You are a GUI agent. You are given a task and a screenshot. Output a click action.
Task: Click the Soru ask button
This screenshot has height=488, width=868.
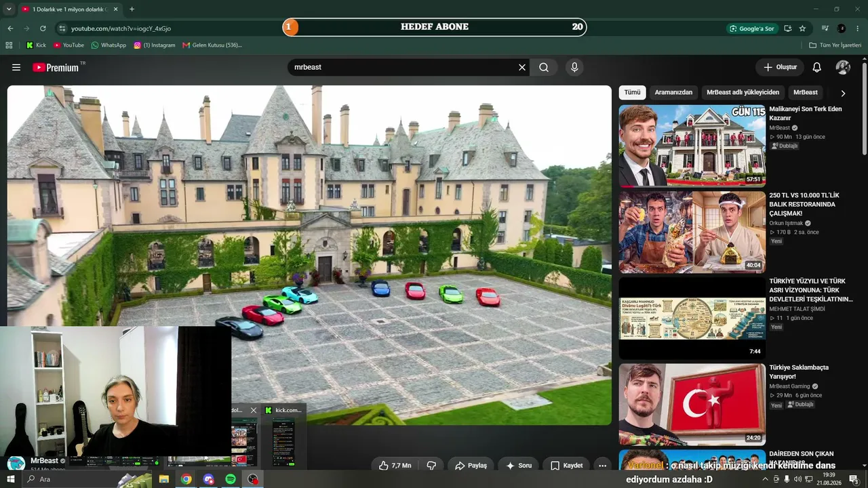[519, 466]
